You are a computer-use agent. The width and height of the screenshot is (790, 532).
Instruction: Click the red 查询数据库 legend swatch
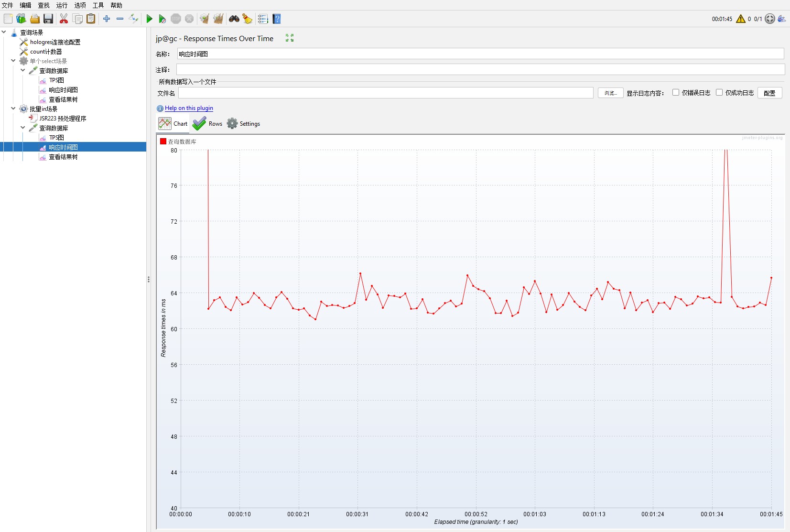163,141
